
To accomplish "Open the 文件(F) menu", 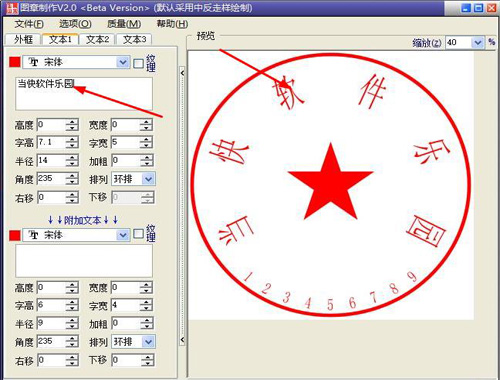I will 29,24.
